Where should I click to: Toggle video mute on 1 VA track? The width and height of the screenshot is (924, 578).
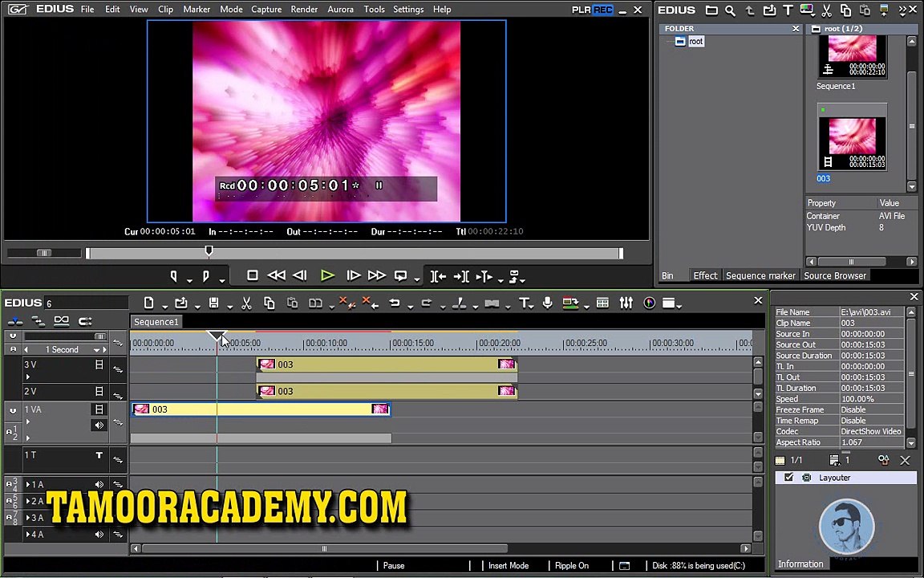pyautogui.click(x=99, y=409)
